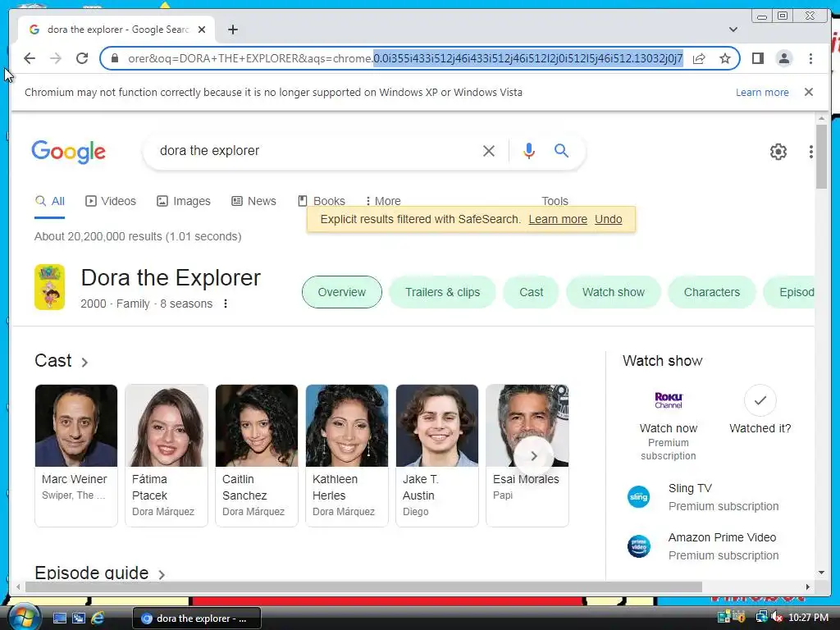
Task: Select the Trailers & clips chip
Action: click(442, 292)
